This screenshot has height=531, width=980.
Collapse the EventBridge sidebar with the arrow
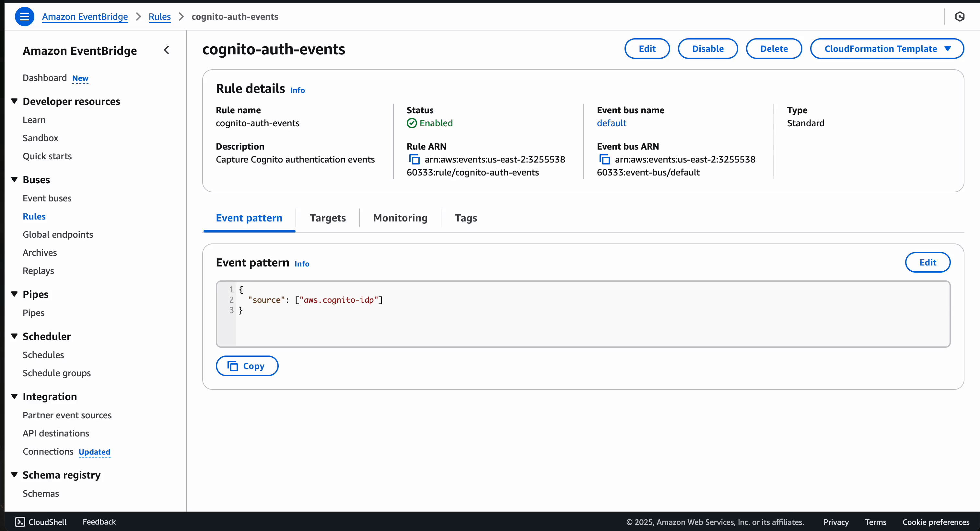click(x=166, y=50)
